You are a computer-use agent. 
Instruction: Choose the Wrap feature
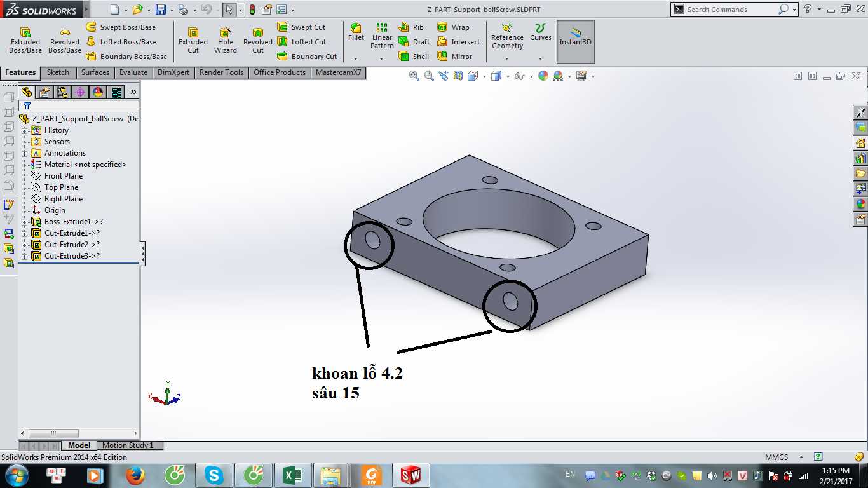point(453,27)
